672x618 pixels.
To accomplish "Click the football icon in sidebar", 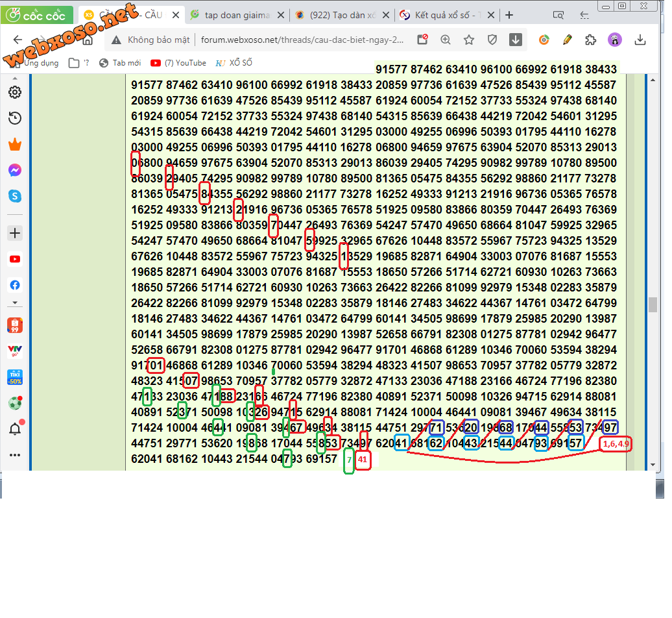I will [x=14, y=402].
